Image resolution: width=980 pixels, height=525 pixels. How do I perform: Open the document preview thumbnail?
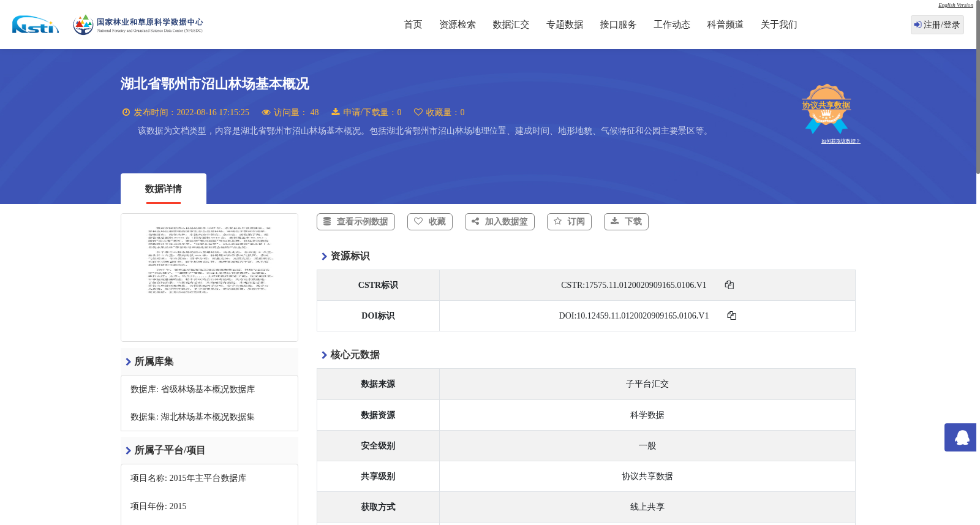pyautogui.click(x=209, y=278)
